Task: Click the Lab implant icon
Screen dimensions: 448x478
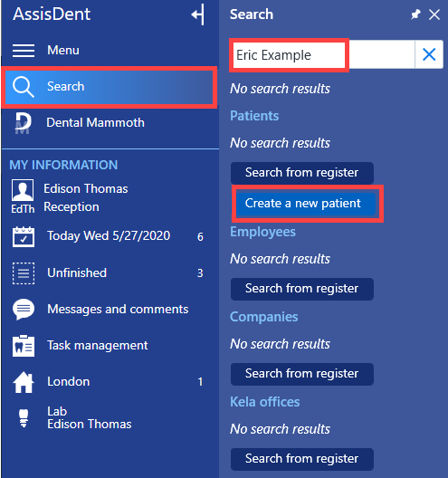Action: click(24, 418)
